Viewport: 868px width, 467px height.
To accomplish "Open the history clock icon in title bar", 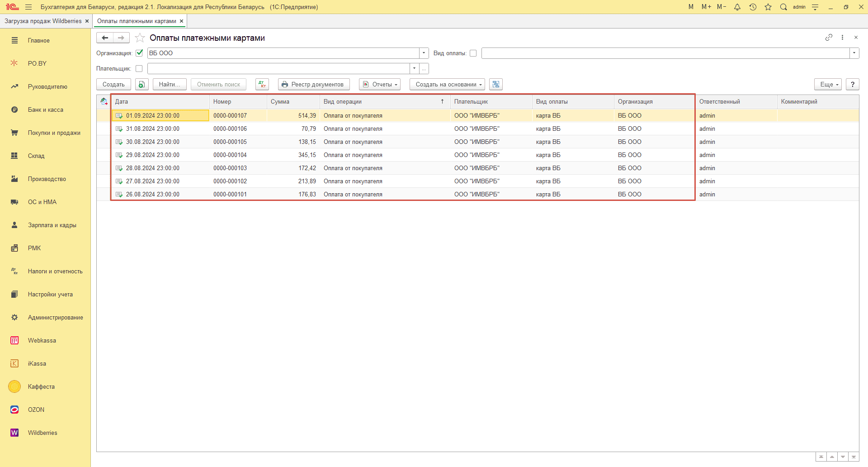I will click(753, 7).
